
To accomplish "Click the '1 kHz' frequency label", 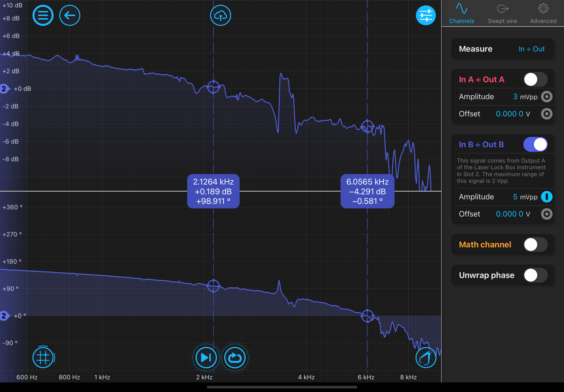I will [102, 377].
